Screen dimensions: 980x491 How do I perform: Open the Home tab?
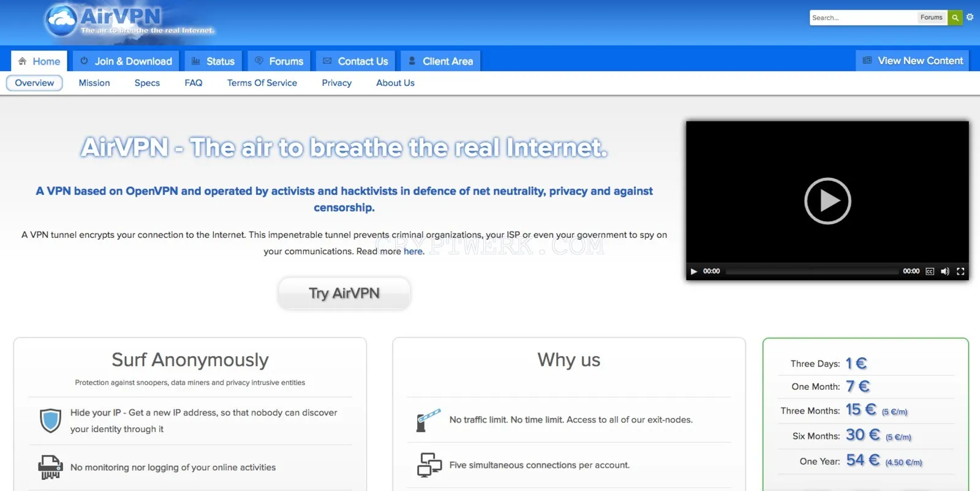tap(39, 61)
